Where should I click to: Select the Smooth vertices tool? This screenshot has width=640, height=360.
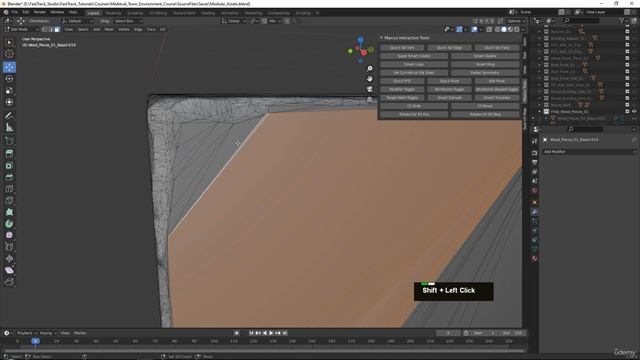point(9,235)
